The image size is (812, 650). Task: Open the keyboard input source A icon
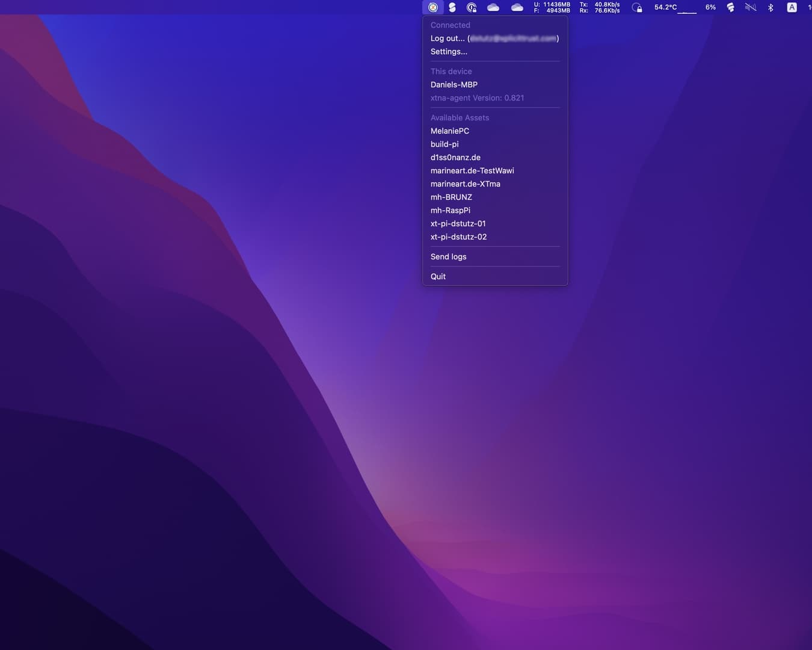(792, 7)
